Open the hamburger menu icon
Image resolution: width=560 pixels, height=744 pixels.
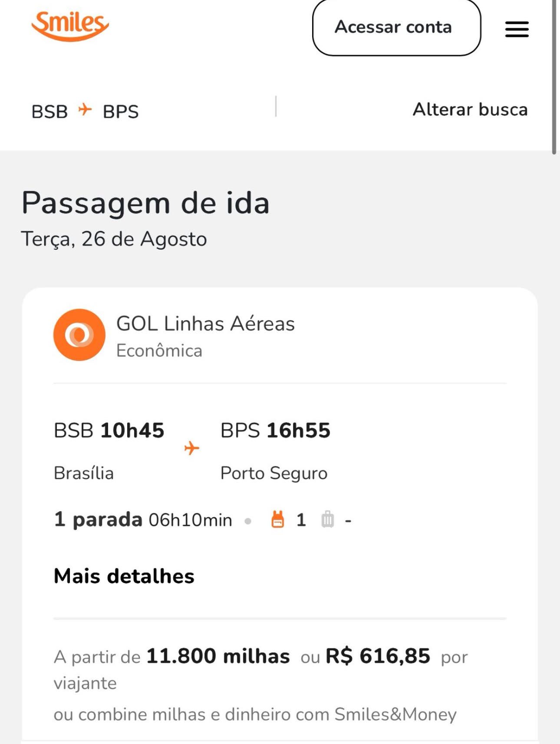pyautogui.click(x=517, y=30)
